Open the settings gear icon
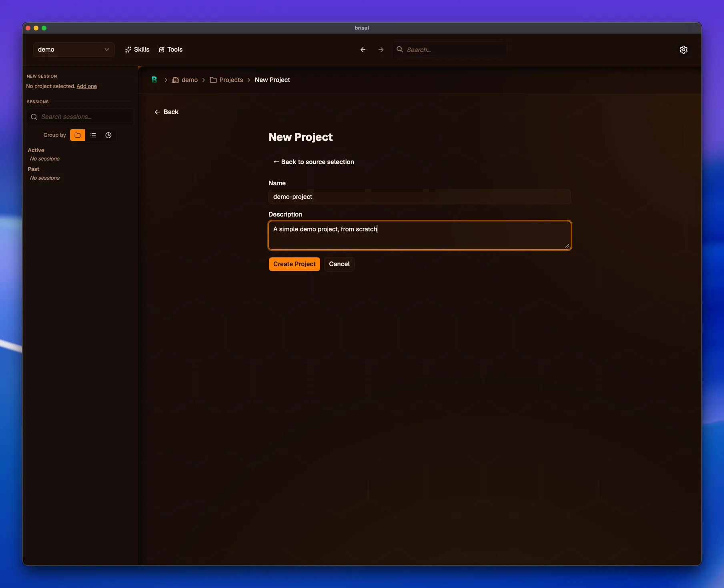724x588 pixels. [x=684, y=50]
